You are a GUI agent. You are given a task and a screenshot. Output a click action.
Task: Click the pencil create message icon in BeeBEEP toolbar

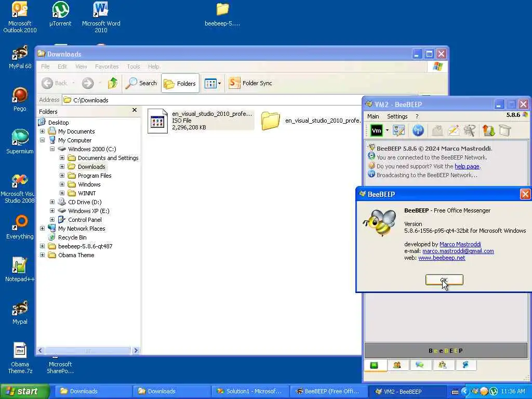[453, 130]
